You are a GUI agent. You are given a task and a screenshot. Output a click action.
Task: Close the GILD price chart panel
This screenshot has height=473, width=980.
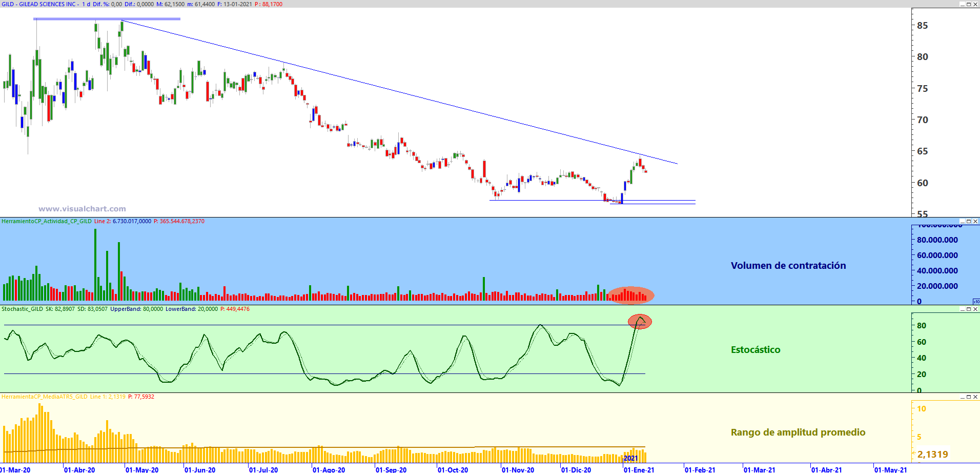[975, 4]
